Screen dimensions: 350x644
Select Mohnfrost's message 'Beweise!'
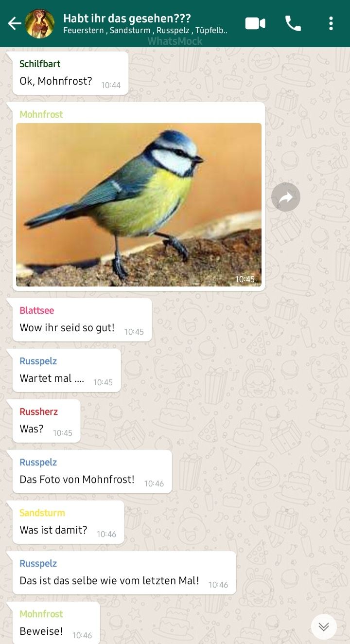[41, 631]
